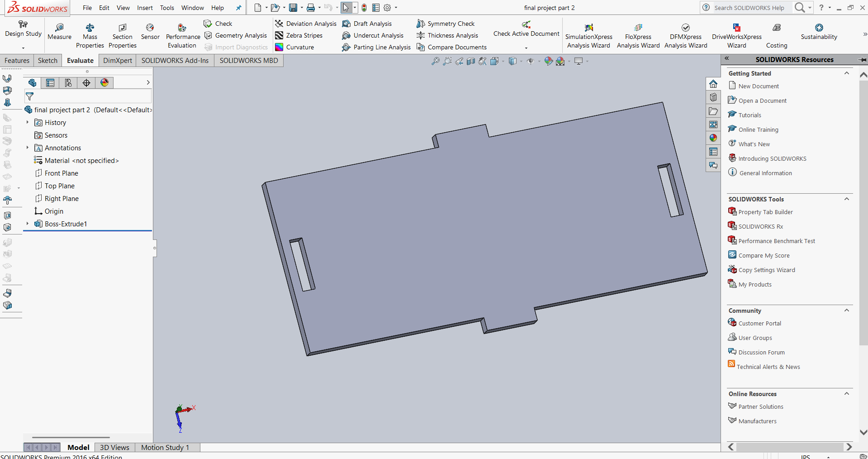Click the Check tool
This screenshot has height=459, width=868.
(x=218, y=24)
